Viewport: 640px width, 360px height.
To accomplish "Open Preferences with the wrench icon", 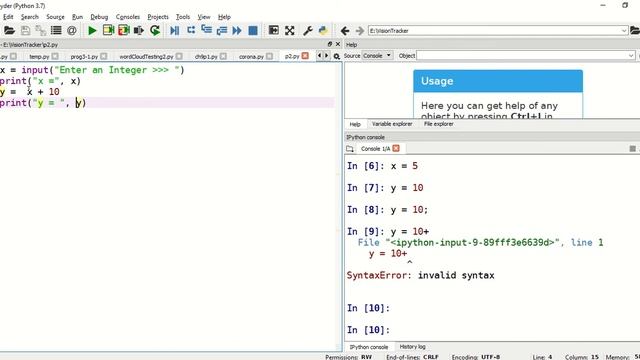I will (308, 31).
